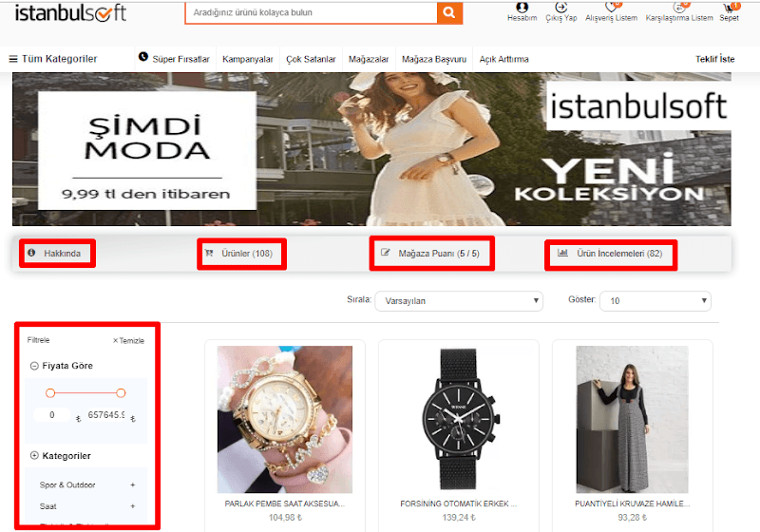Open the Sepet shopping cart icon
The image size is (760, 532).
(729, 7)
